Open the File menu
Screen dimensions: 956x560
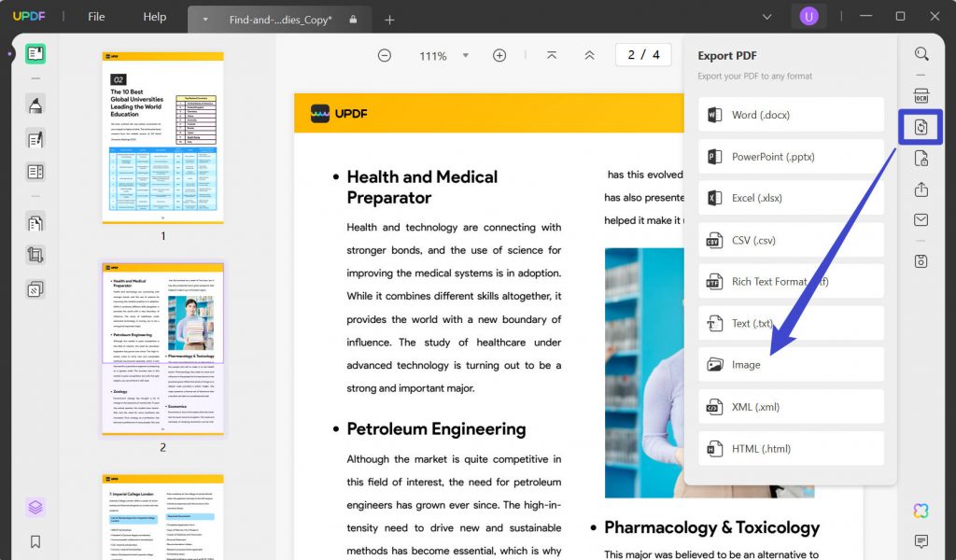96,16
